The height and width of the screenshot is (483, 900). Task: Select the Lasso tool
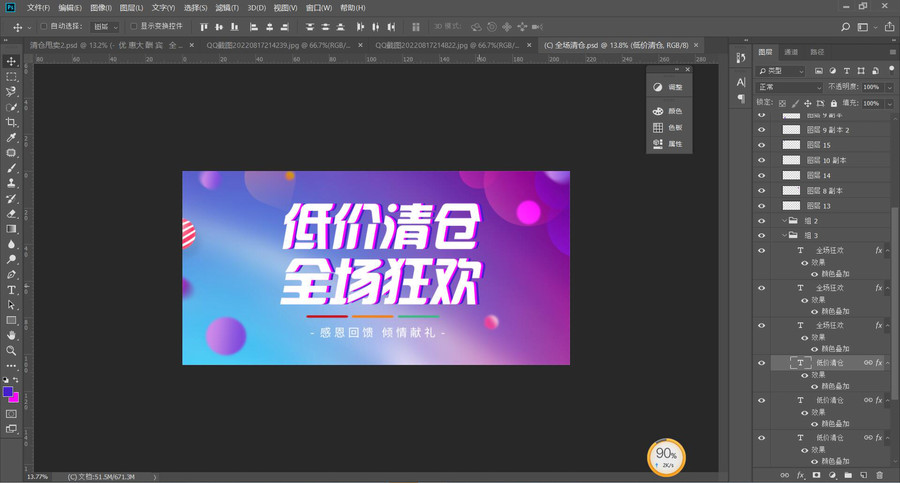pos(11,92)
